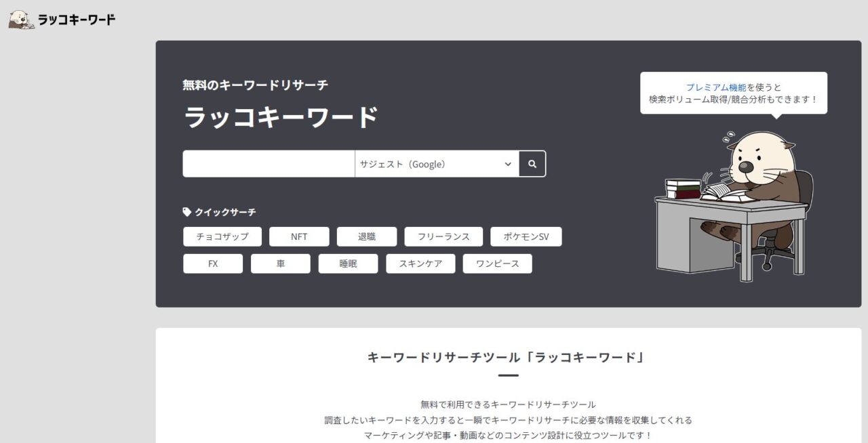
Task: Select the ワンピース quick search button
Action: [498, 263]
